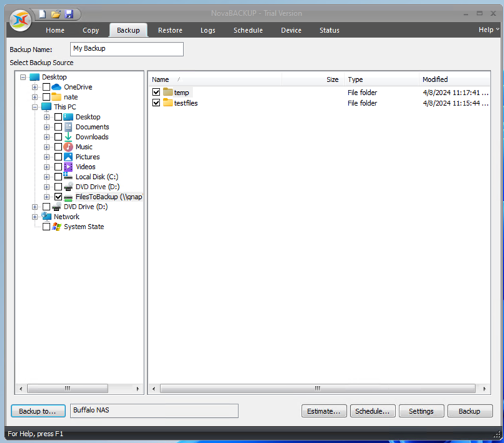This screenshot has width=504, height=443.
Task: Click the Network icon in the tree
Action: (x=47, y=216)
